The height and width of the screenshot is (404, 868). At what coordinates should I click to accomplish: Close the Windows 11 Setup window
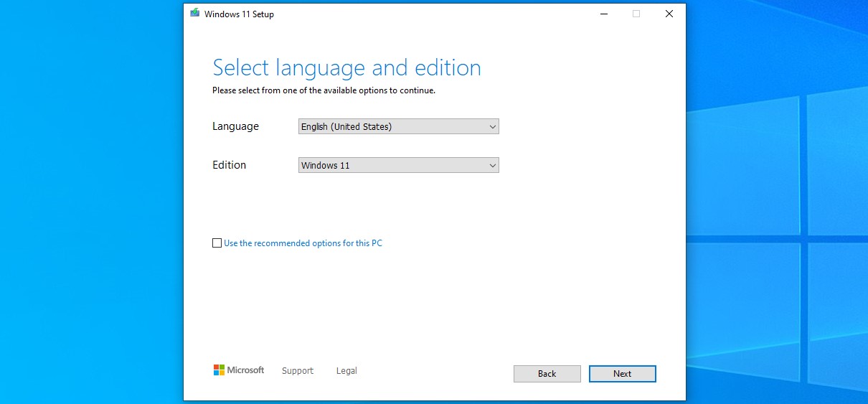(669, 14)
